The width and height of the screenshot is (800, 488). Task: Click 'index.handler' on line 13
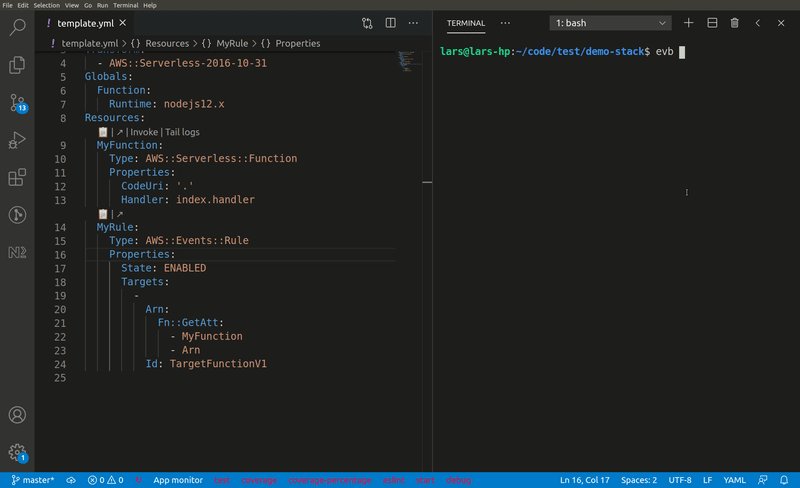click(215, 200)
